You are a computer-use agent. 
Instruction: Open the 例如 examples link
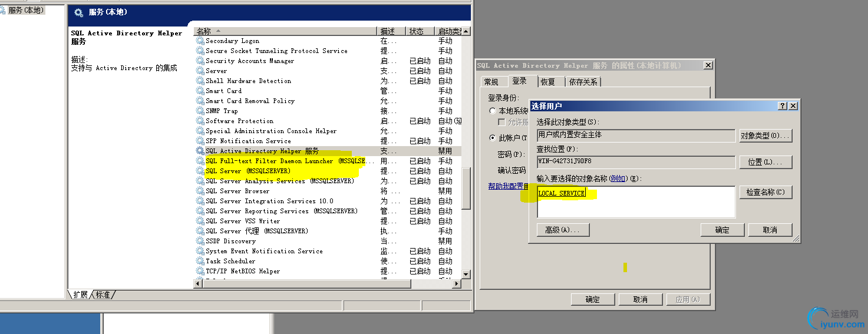(618, 178)
